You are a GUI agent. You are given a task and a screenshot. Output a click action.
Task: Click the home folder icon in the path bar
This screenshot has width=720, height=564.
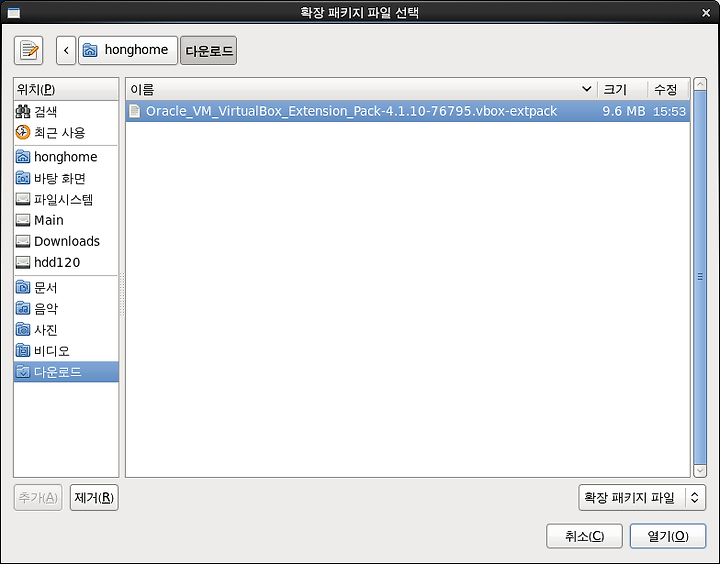[x=90, y=50]
